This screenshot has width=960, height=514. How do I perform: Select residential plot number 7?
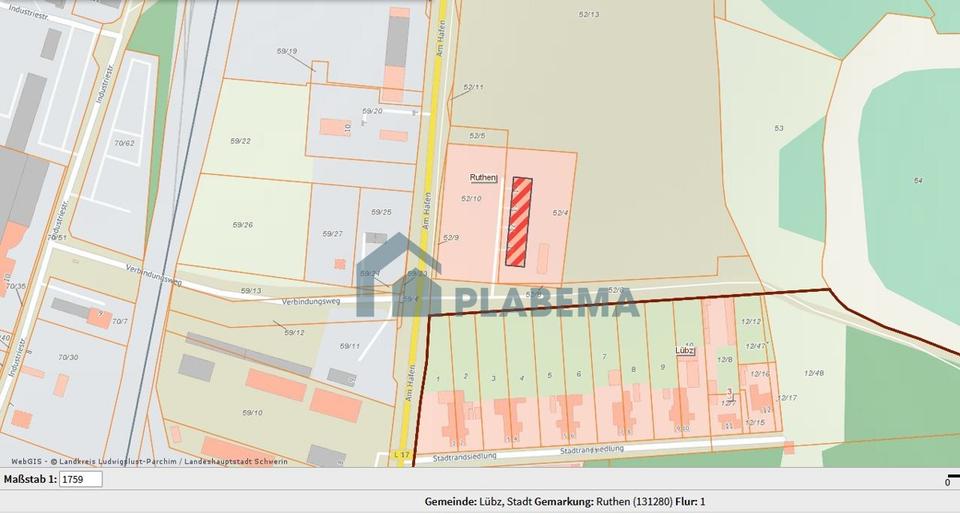(603, 356)
